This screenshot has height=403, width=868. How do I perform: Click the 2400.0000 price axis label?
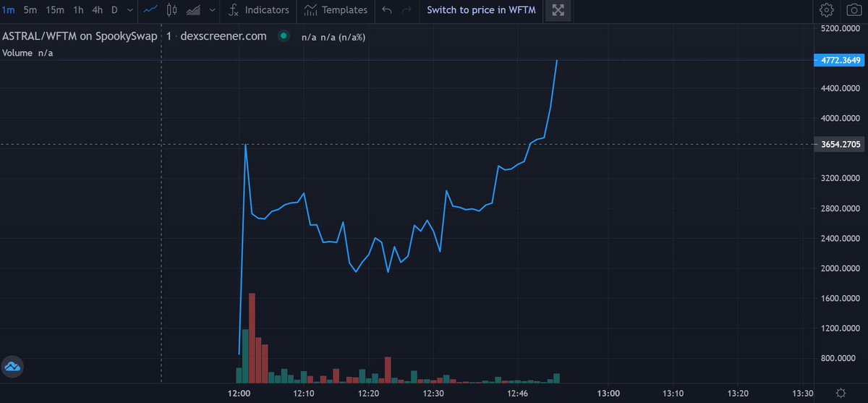coord(839,238)
